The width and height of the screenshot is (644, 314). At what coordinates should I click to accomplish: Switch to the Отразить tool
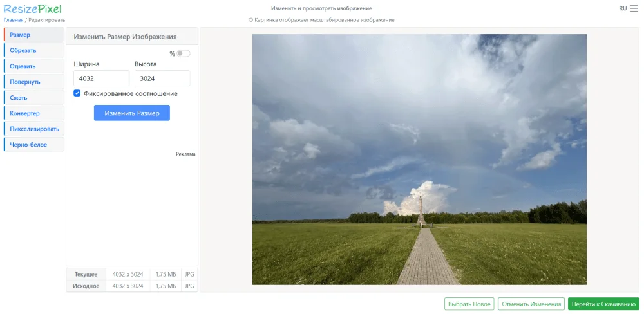(x=33, y=66)
